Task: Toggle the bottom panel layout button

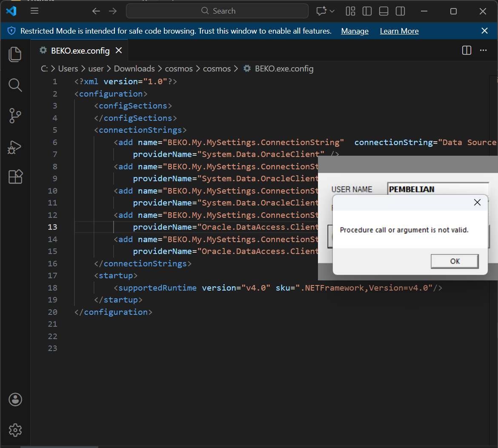Action: tap(384, 11)
